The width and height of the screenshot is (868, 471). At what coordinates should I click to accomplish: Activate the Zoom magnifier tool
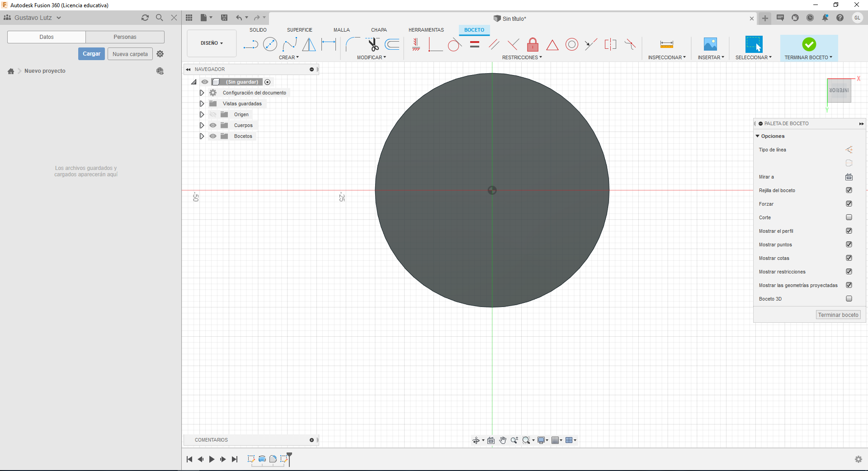pos(514,440)
